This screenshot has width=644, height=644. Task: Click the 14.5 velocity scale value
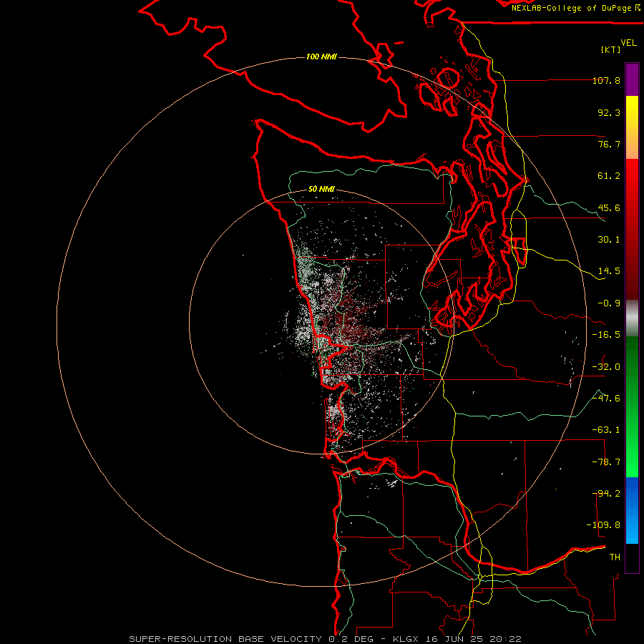click(609, 271)
